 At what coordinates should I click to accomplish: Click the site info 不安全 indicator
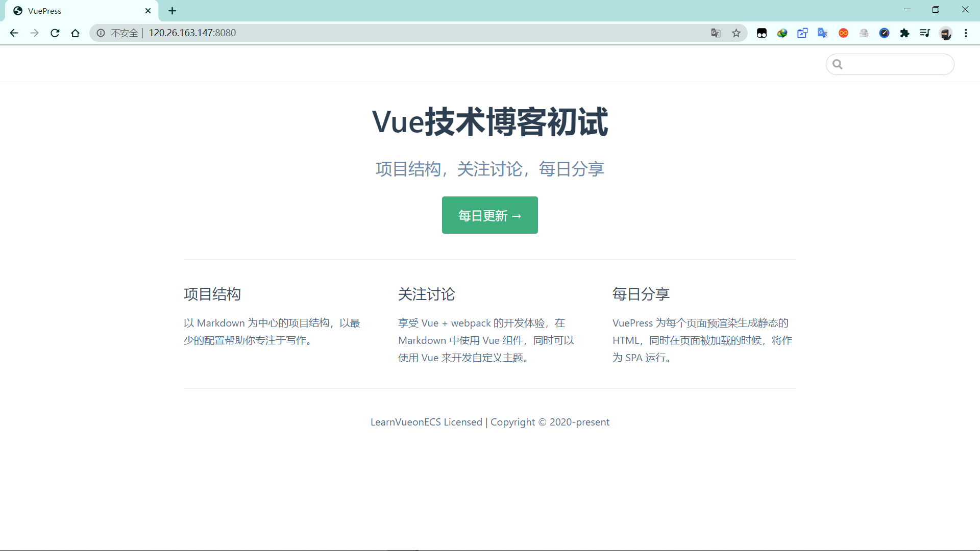click(117, 33)
